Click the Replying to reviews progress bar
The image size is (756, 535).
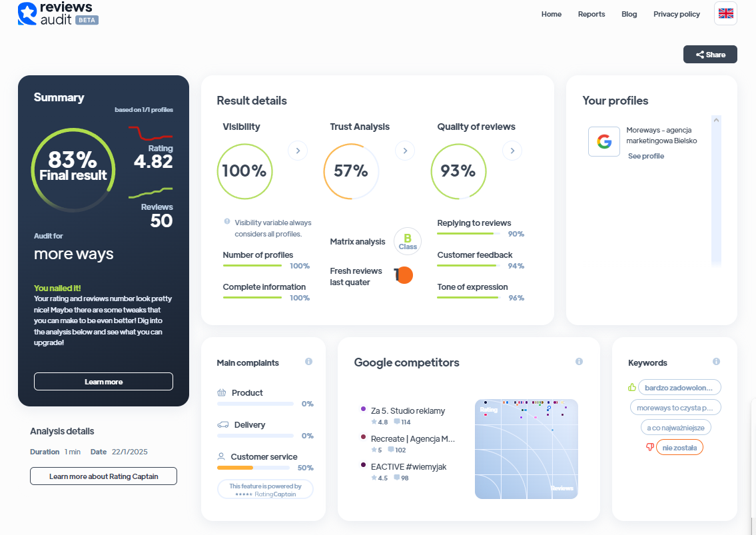(x=468, y=233)
